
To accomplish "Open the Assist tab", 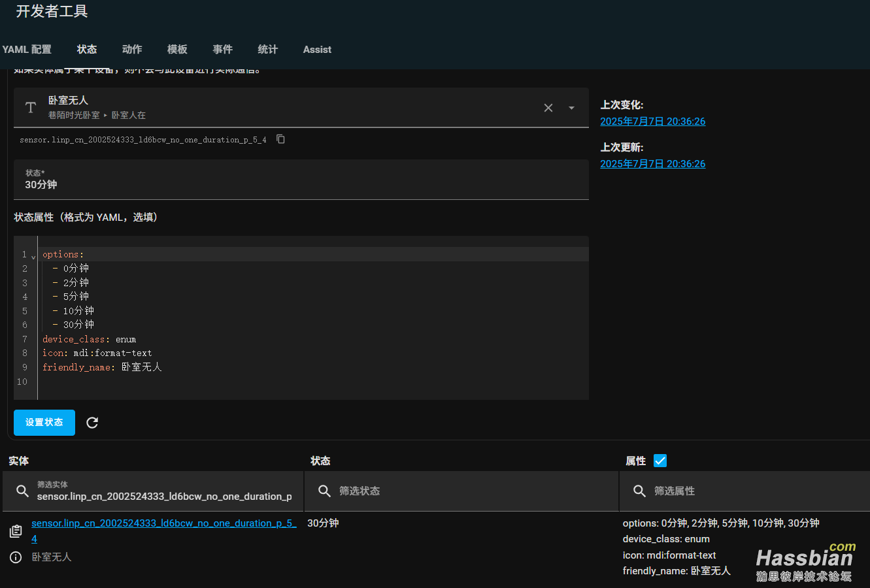I will [317, 50].
